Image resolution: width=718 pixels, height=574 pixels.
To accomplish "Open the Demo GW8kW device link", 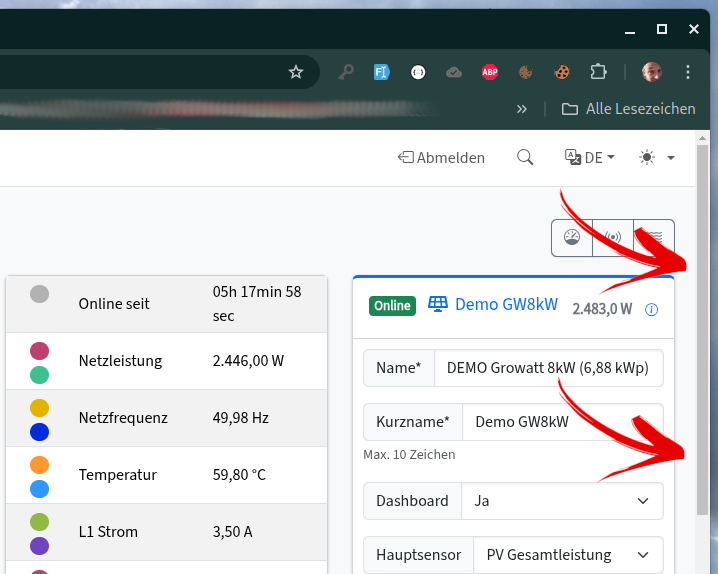I will (x=506, y=304).
